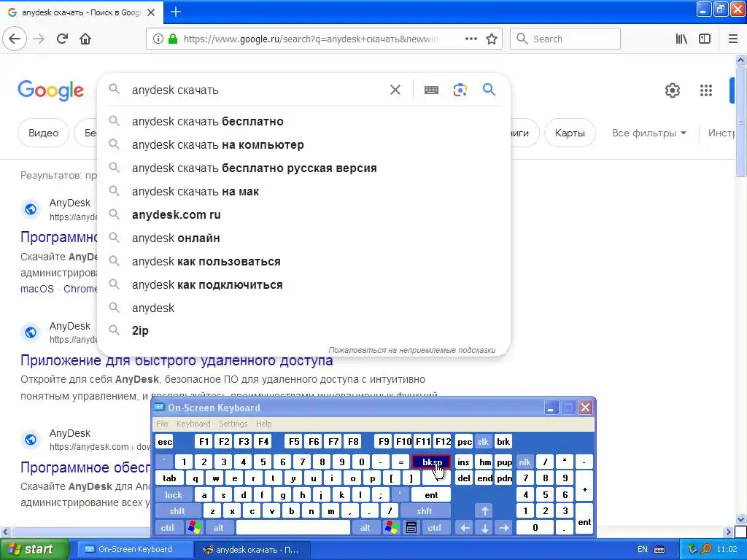Clear the Google search box with X
Viewport: 747px width, 560px height.
pyautogui.click(x=395, y=90)
